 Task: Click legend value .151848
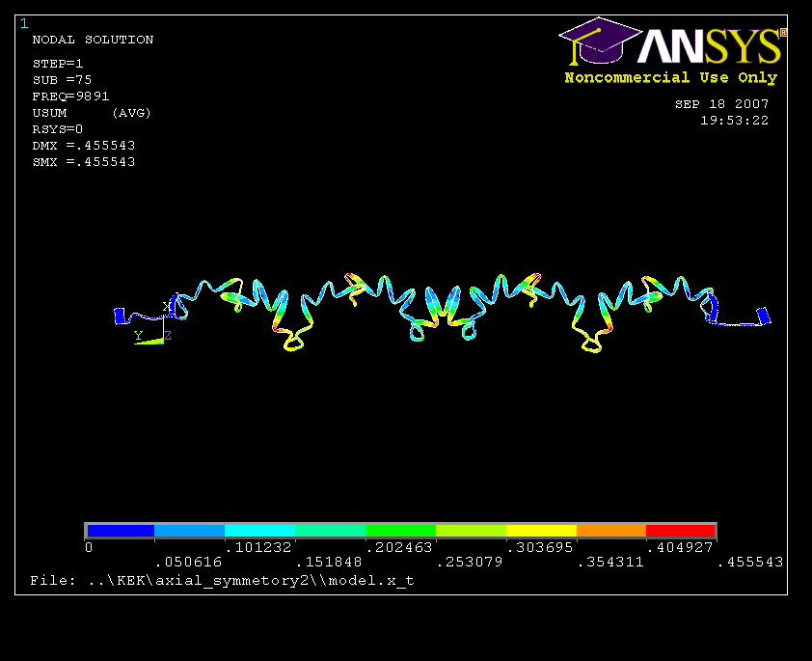coord(329,562)
